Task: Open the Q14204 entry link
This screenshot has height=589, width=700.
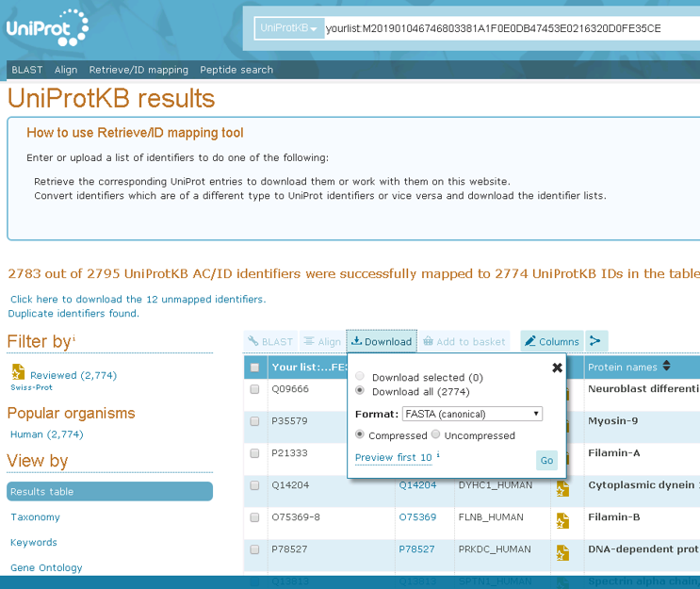Action: click(x=417, y=485)
